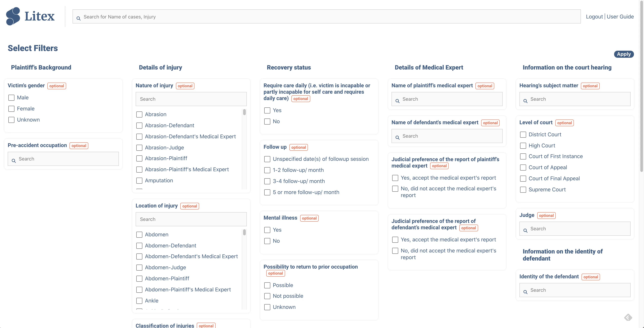The width and height of the screenshot is (644, 328).
Task: Check No under Require care daily
Action: 267,121
